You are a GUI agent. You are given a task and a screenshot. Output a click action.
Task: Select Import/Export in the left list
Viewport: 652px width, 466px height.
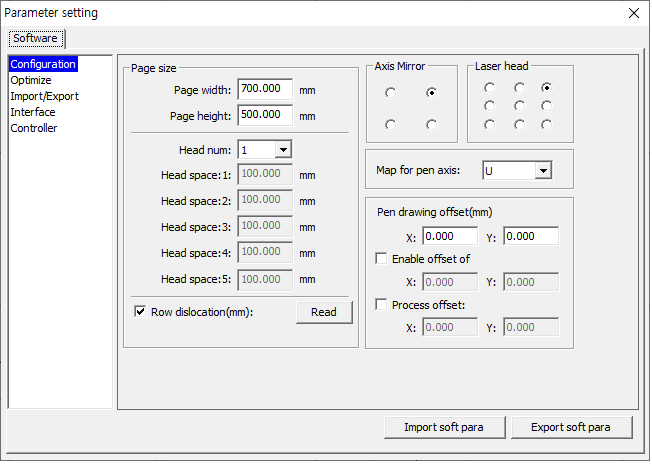(44, 96)
